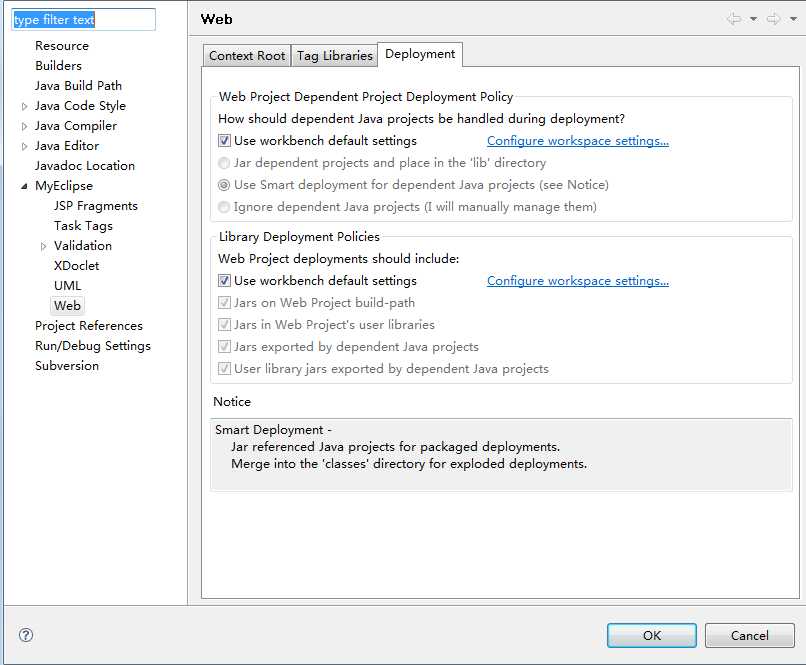Click the forward navigation arrow icon

(773, 19)
